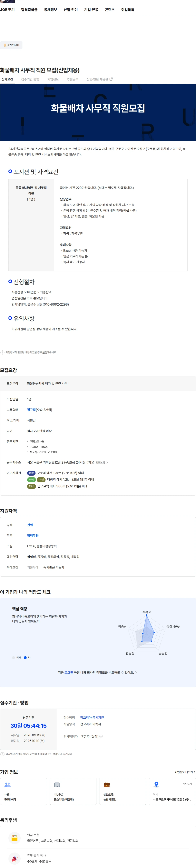
Task: Click the 산업(업종) briefcase icon
Action: [x=107, y=785]
